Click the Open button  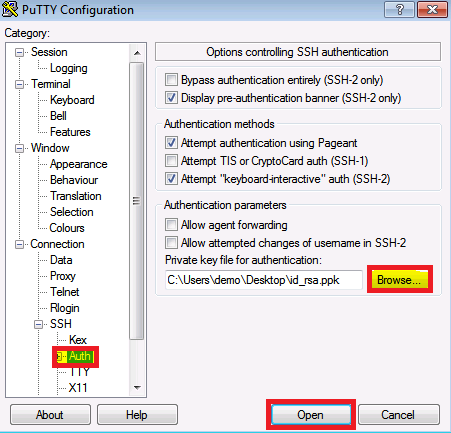311,415
